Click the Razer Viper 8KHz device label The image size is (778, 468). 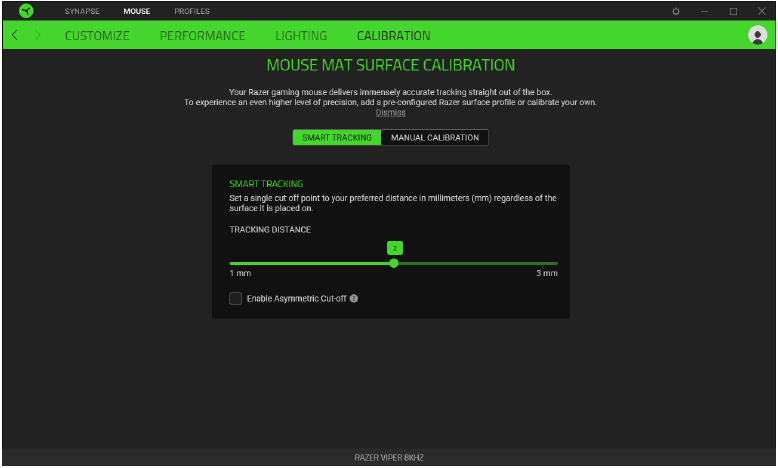point(389,458)
